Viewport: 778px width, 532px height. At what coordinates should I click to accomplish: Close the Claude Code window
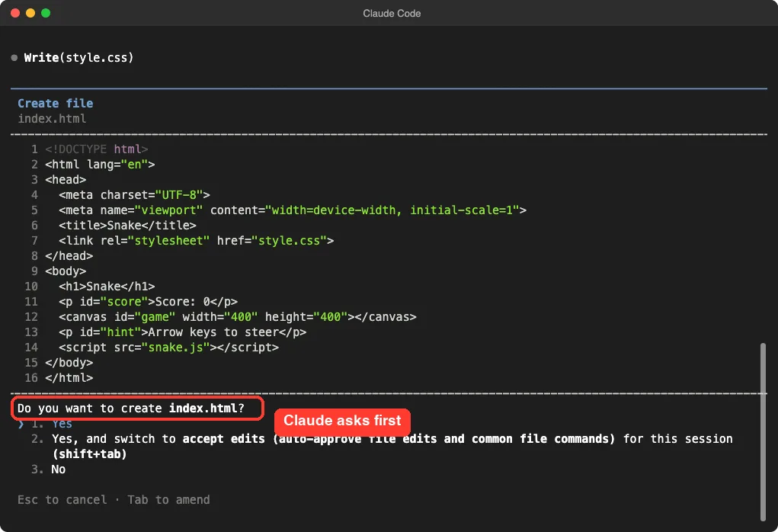pos(15,13)
